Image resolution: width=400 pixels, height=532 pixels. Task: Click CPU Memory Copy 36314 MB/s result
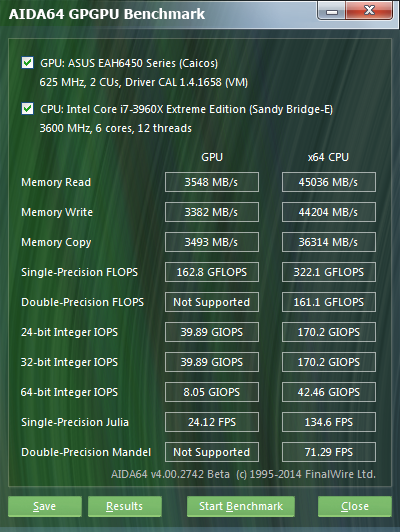point(329,242)
